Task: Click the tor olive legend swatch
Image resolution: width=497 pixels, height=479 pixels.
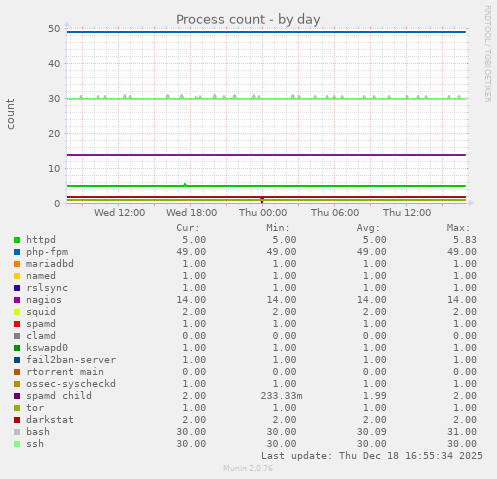Action: pos(17,408)
